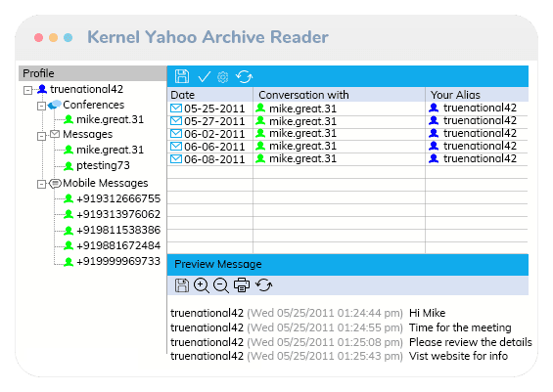Open conversation dated 05-27-2011
Viewport: 553px width, 392px height.
tap(347, 121)
